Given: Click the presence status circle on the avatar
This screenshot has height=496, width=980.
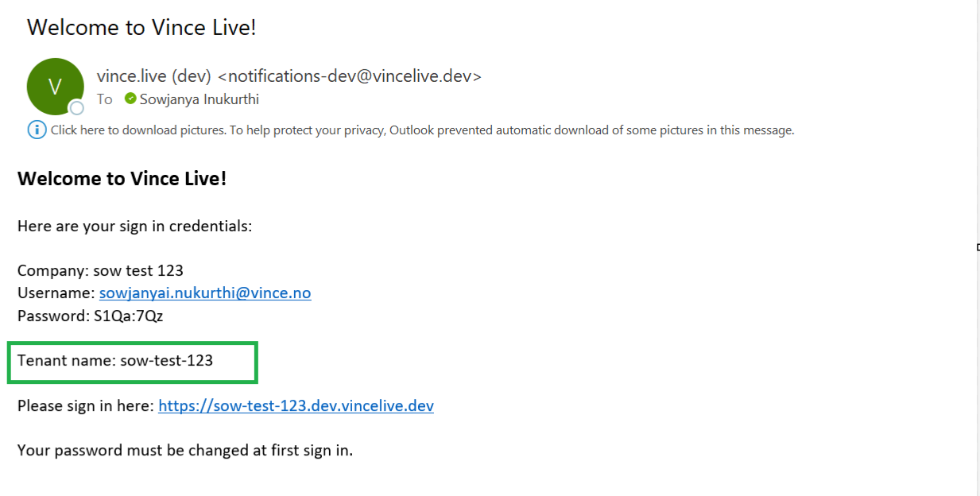Looking at the screenshot, I should click(x=76, y=108).
